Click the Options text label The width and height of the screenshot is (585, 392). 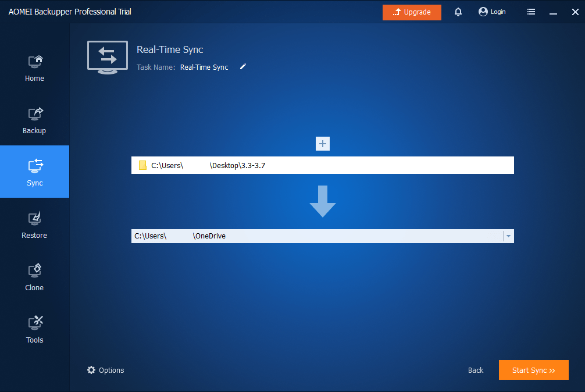[111, 370]
